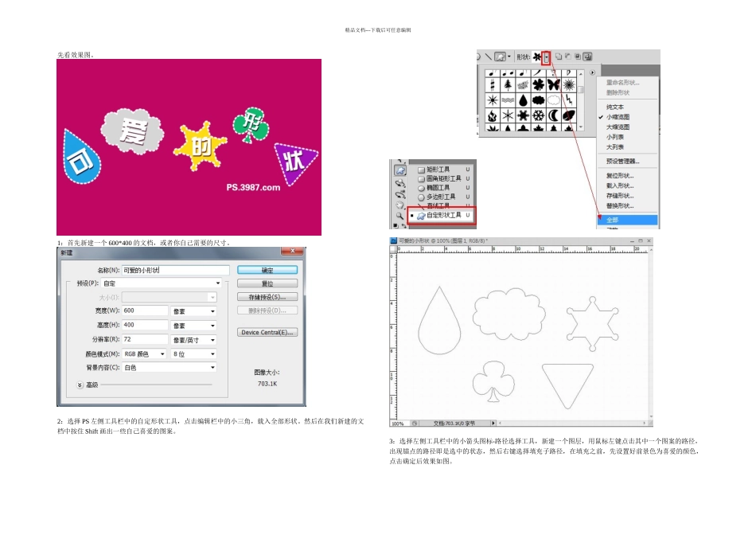Click the height field showing 400
756x535 pixels.
(145, 325)
